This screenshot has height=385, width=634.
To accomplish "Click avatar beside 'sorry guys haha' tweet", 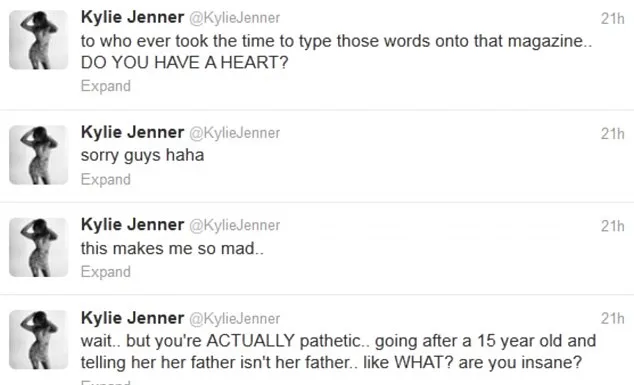I will coord(38,155).
